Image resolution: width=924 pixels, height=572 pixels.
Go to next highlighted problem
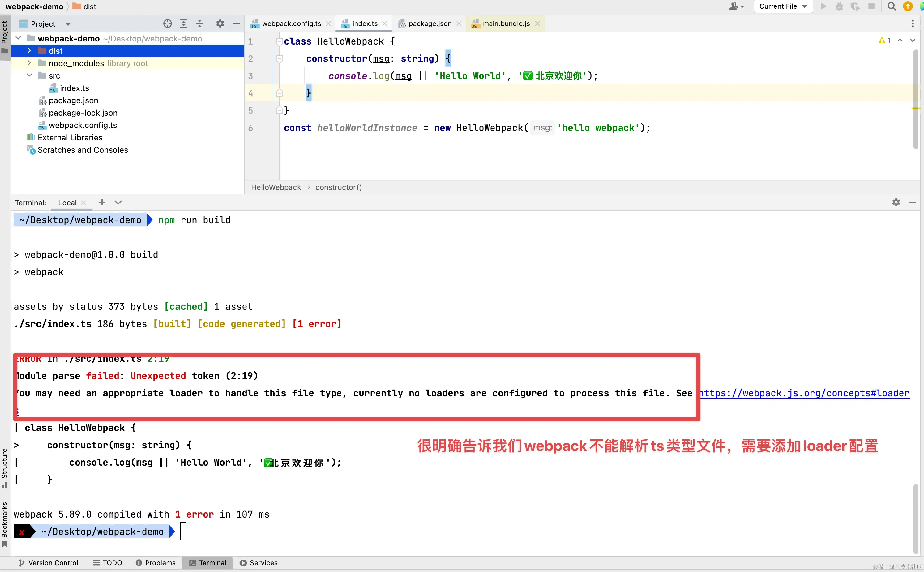point(913,40)
